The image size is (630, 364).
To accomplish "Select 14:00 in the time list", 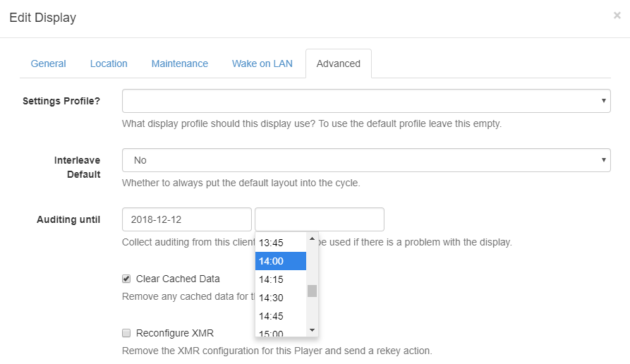I will coord(280,261).
